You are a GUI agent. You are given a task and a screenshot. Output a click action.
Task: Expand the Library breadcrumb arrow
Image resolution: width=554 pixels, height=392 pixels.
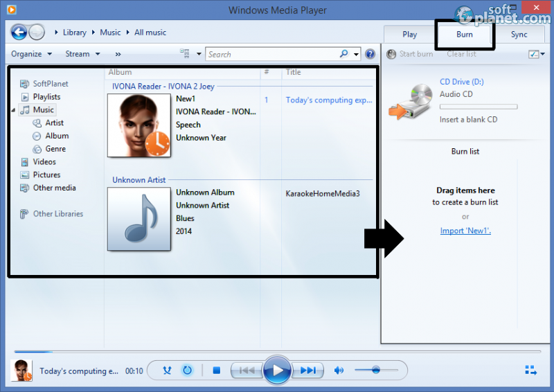pyautogui.click(x=56, y=33)
